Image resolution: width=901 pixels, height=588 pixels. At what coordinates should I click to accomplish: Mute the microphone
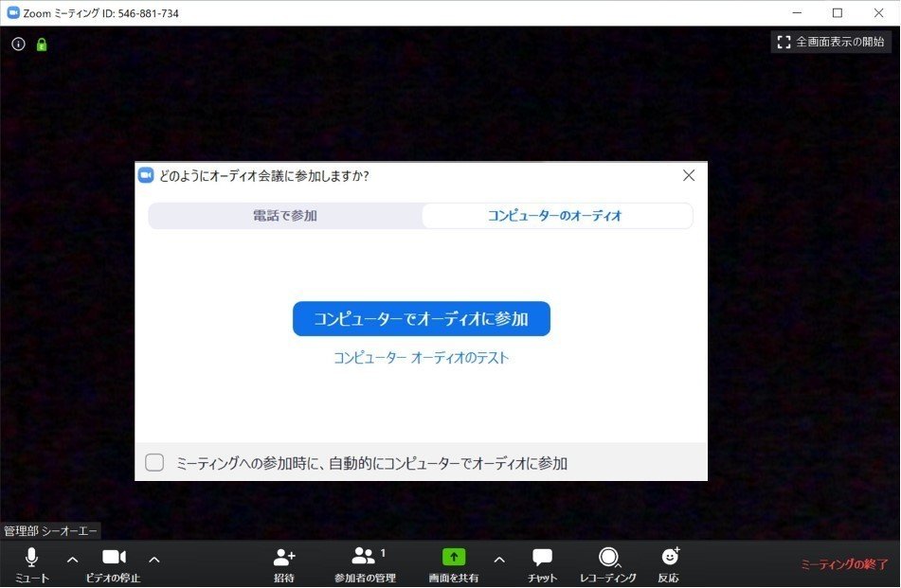pyautogui.click(x=31, y=562)
